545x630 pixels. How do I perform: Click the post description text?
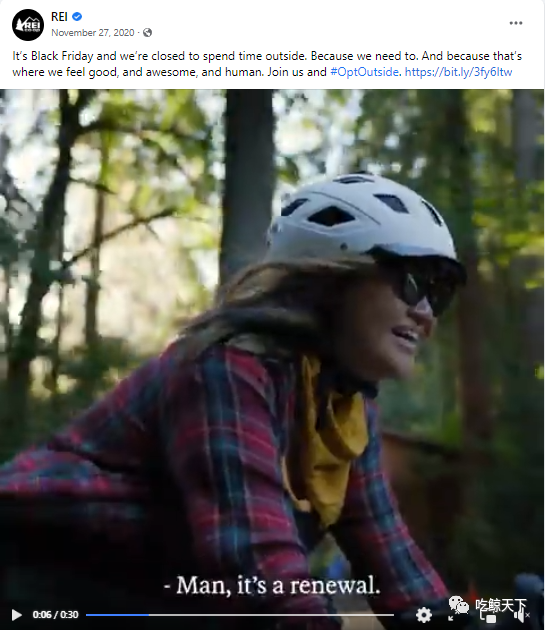coord(267,64)
